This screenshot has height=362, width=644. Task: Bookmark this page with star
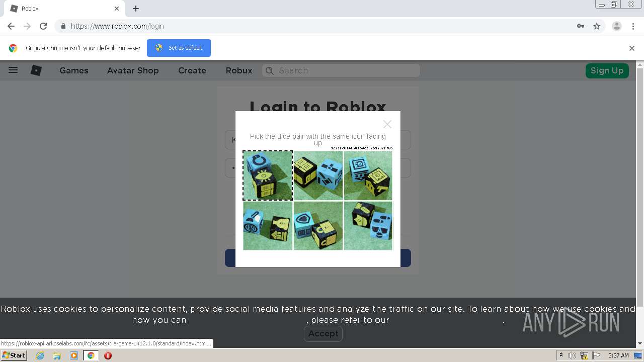click(x=597, y=26)
